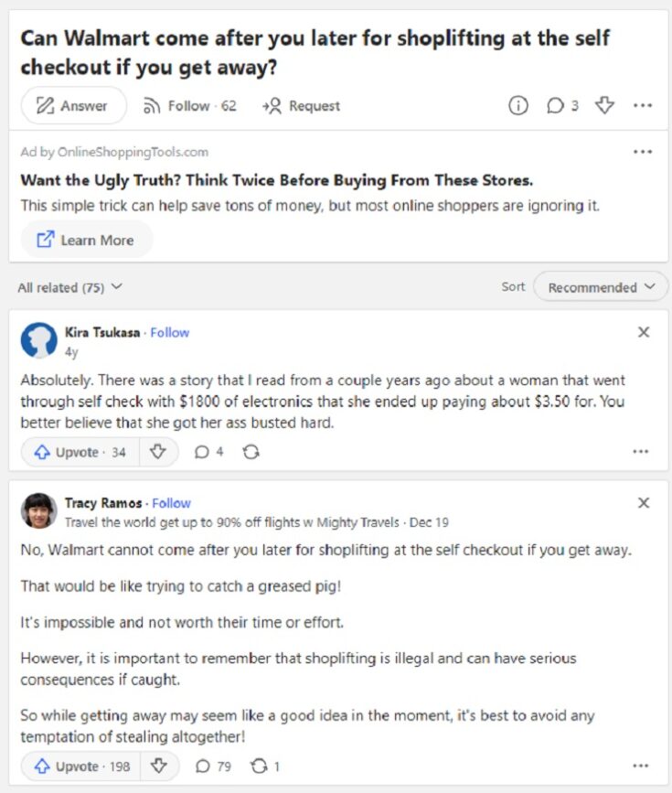The width and height of the screenshot is (672, 793).
Task: Click the Answer button
Action: [x=73, y=105]
